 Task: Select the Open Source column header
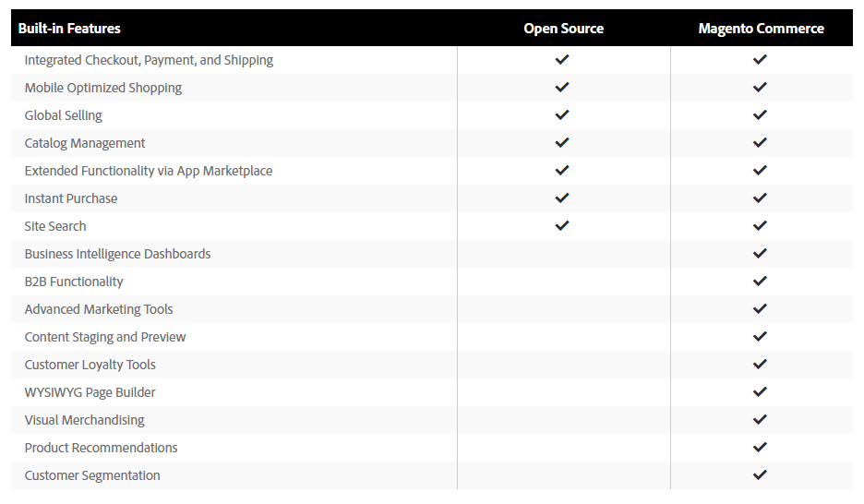coord(563,29)
